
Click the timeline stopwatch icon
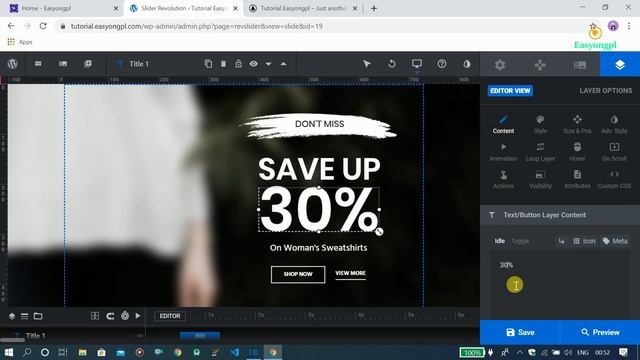[125, 316]
